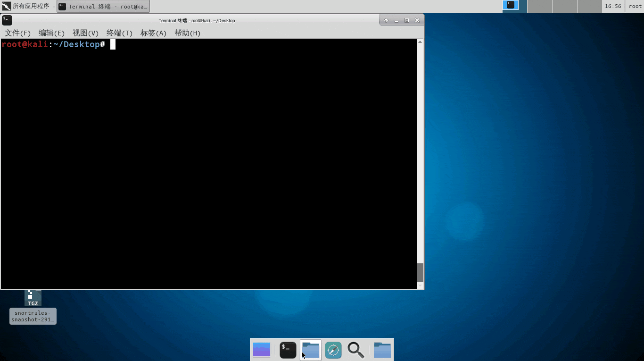Open the magnifier application finder dock icon
Screen dimensions: 644x361
(356, 350)
